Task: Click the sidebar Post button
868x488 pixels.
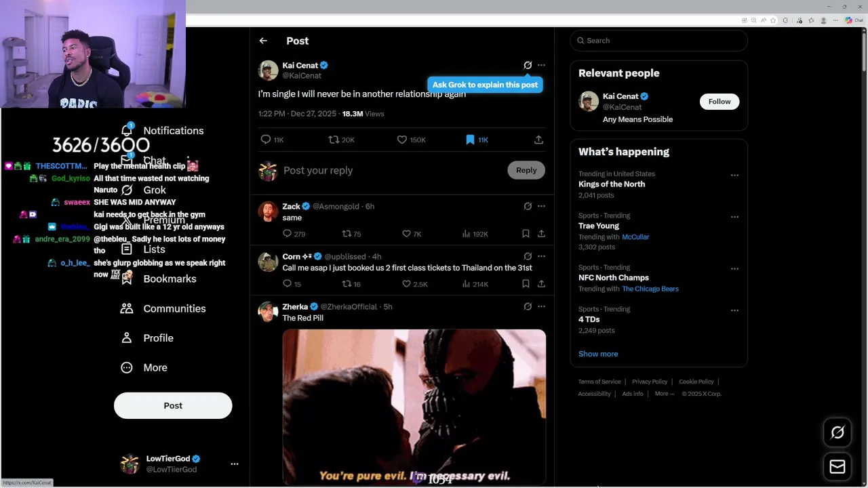Action: 173,405
